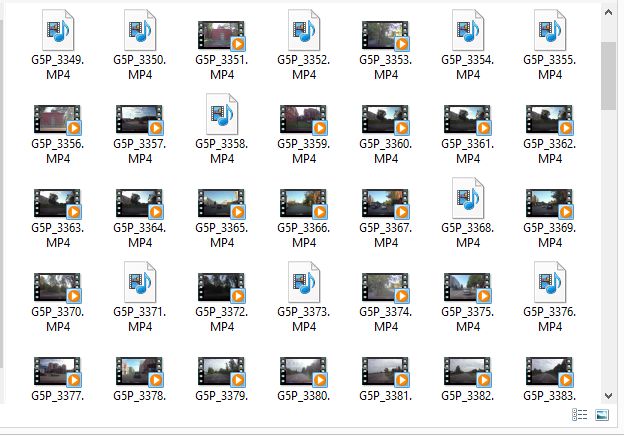This screenshot has width=624, height=436.
Task: Switch to details view in status bar
Action: point(580,415)
